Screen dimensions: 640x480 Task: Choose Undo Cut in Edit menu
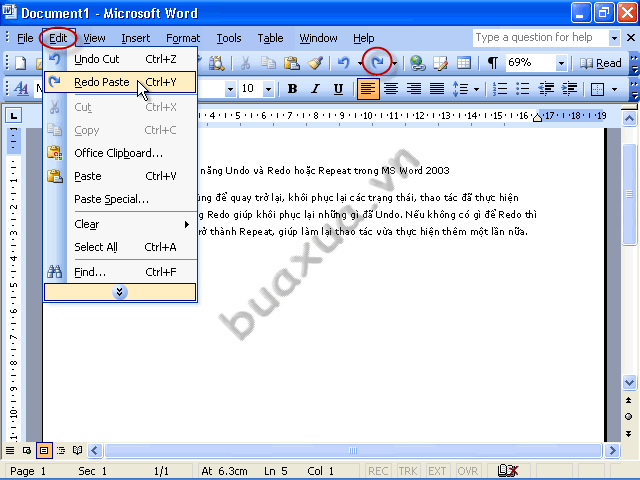[120, 59]
